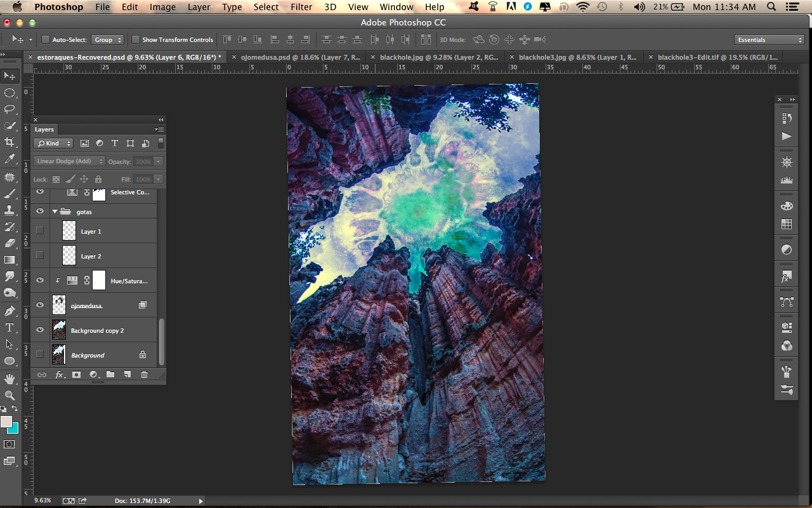Select the Move tool in the toolbox
The image size is (812, 508).
coord(10,76)
